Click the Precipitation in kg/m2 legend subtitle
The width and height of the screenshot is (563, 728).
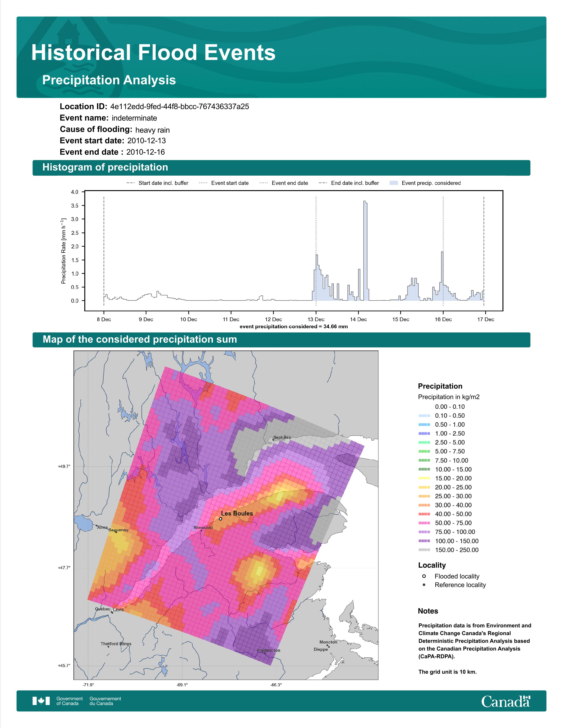click(449, 397)
